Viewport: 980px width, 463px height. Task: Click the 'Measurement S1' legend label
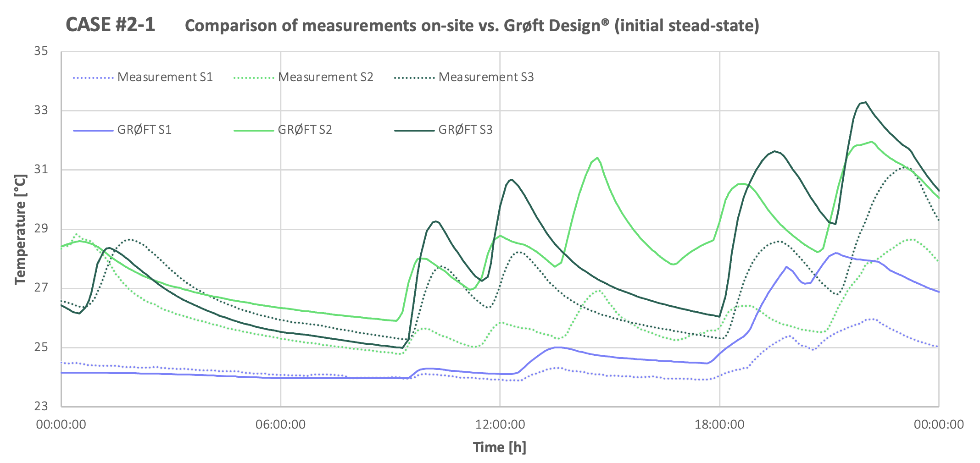(x=165, y=77)
